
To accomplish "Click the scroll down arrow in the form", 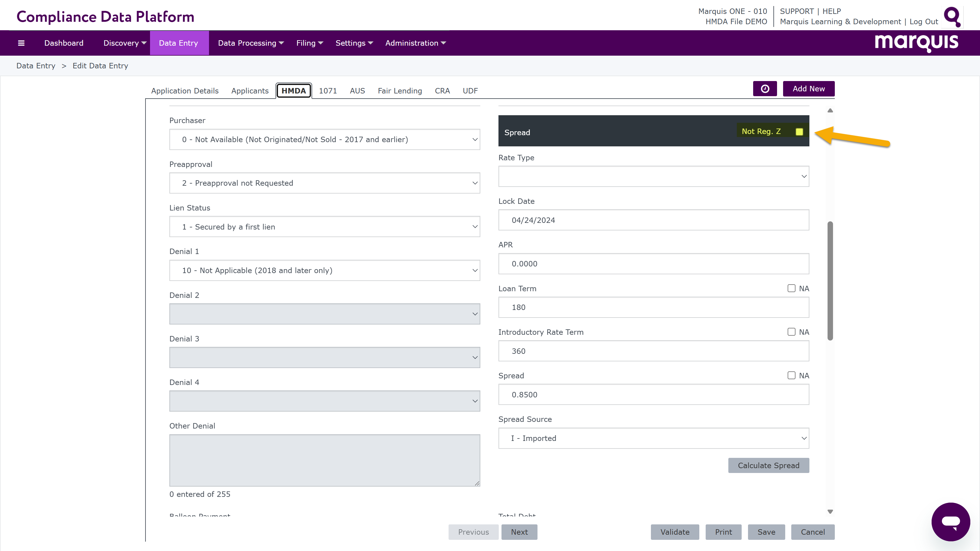I will [830, 511].
